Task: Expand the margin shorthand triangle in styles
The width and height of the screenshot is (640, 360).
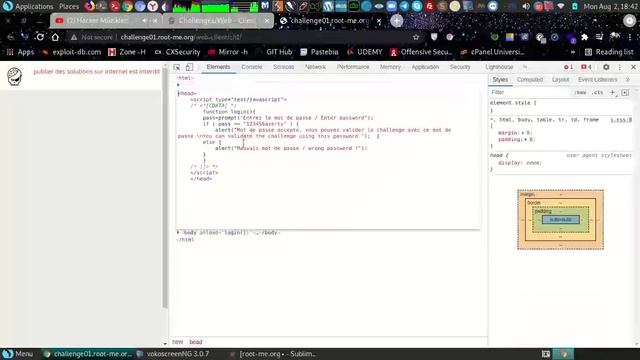Action: [522, 133]
